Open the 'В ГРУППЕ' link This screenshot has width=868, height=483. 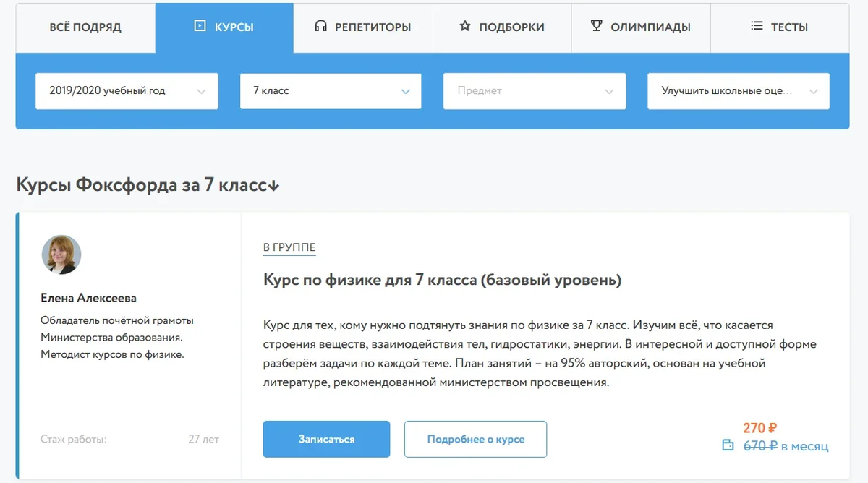click(x=289, y=246)
